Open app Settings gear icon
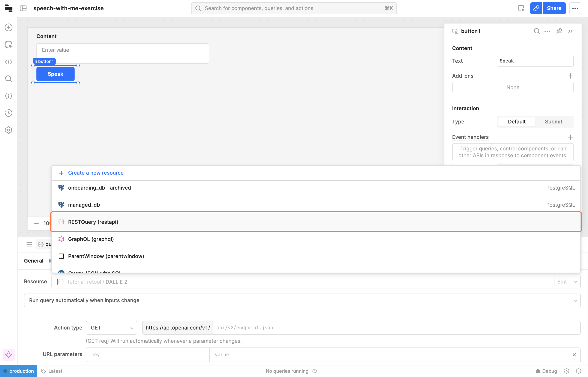588x377 pixels. (9, 130)
